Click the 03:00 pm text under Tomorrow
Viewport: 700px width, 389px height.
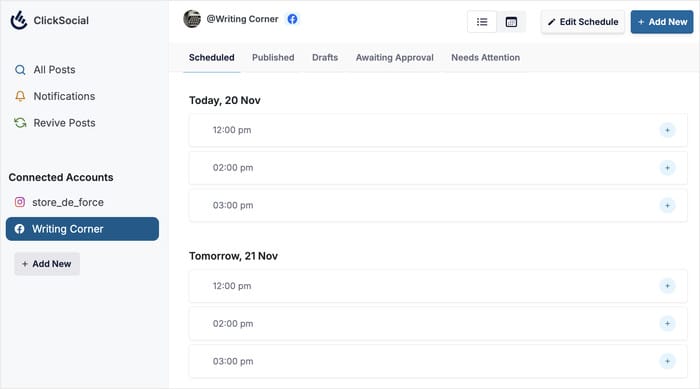[233, 361]
